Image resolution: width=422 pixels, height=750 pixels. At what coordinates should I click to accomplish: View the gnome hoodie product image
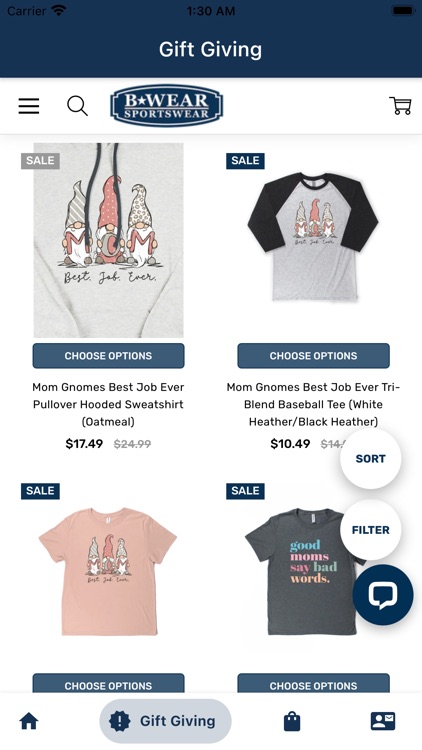pyautogui.click(x=109, y=240)
